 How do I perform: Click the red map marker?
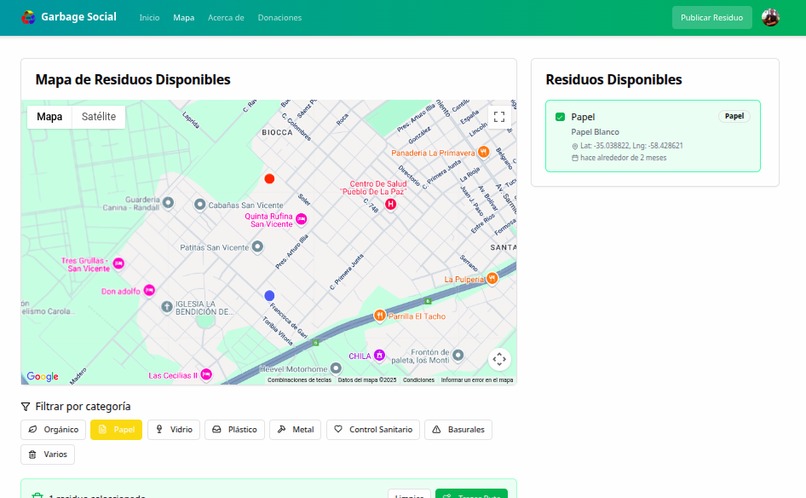(x=269, y=179)
